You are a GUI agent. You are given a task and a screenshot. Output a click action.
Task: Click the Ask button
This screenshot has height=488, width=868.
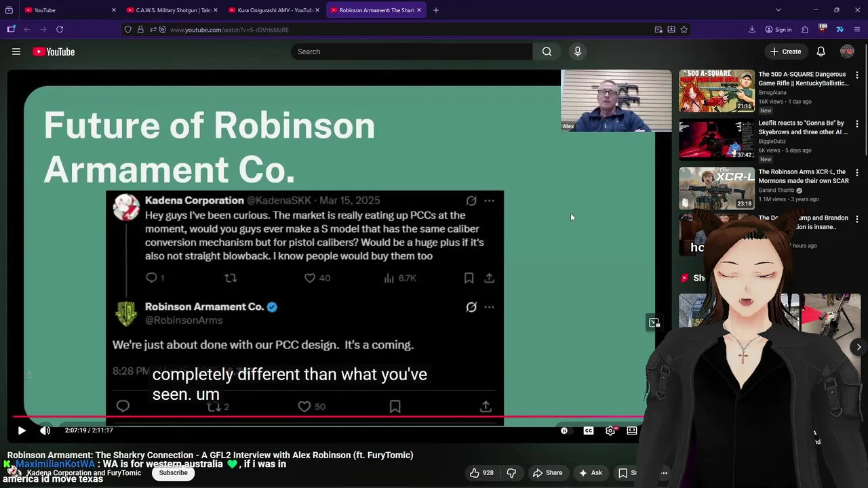590,473
